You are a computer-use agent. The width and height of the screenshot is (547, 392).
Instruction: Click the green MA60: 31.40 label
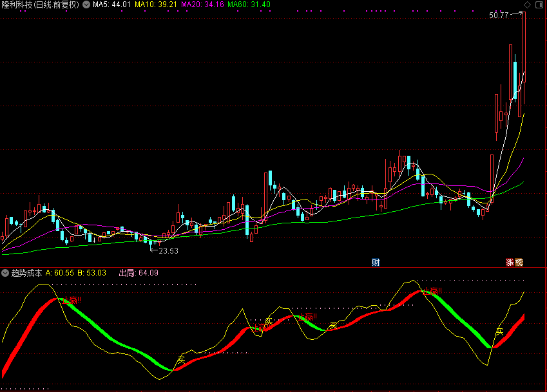249,5
